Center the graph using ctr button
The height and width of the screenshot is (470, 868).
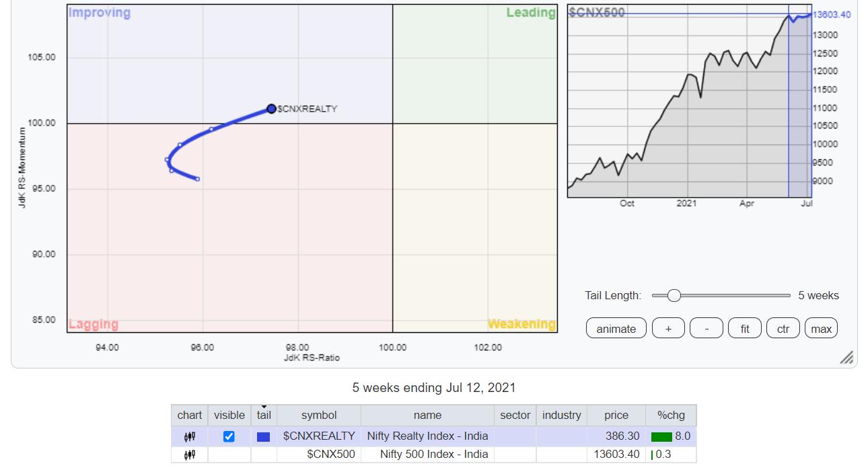click(x=783, y=329)
